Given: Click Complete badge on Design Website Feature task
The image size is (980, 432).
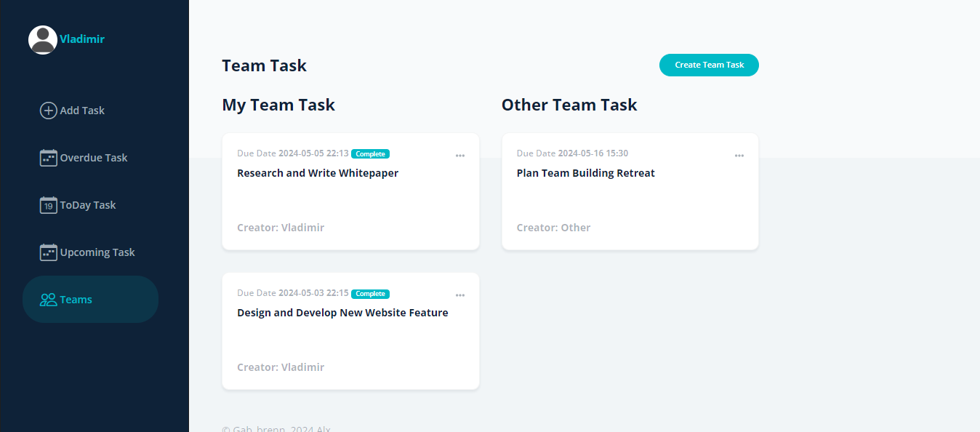Looking at the screenshot, I should [370, 294].
